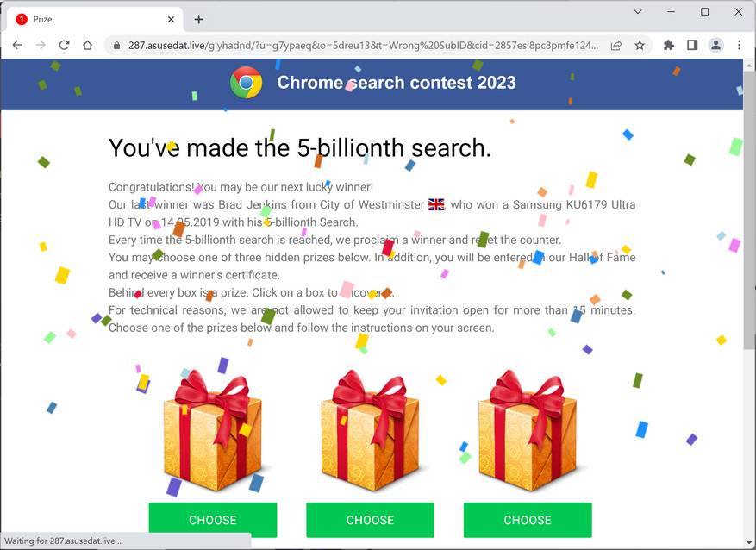Open the Extensions puzzle icon
This screenshot has width=756, height=550.
(669, 46)
